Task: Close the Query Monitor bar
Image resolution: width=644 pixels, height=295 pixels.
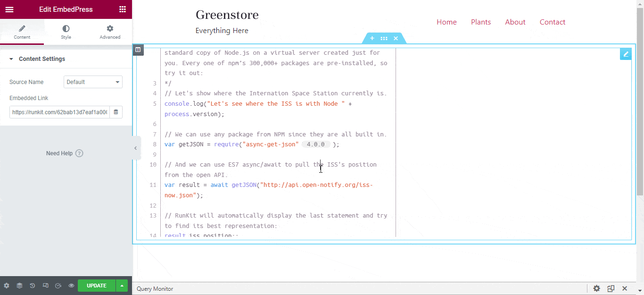Action: (625, 288)
